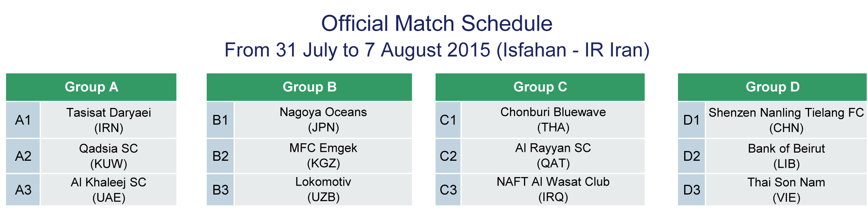Select the date range subtitle text
Image resolution: width=868 pixels, height=212 pixels.
(x=437, y=50)
